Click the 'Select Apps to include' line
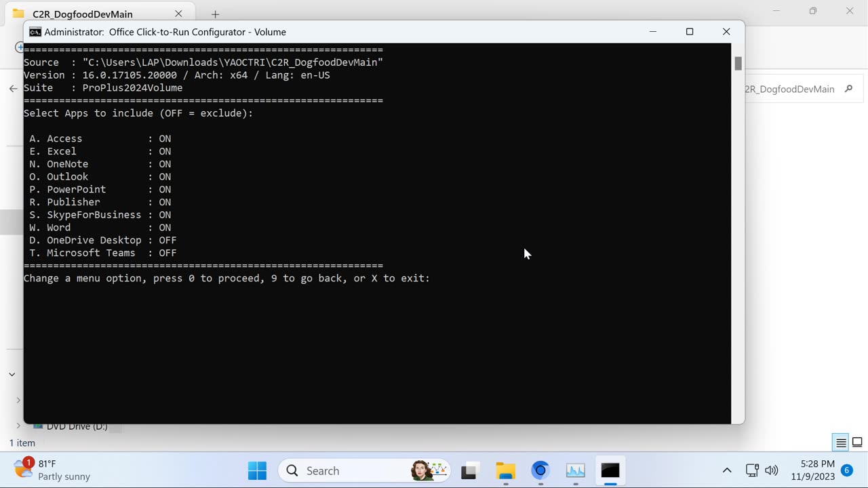868x488 pixels. point(138,113)
